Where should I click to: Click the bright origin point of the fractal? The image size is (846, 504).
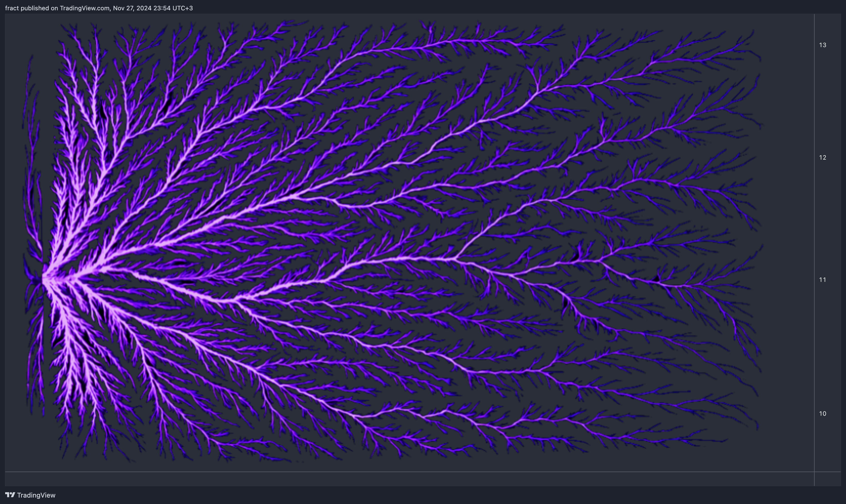tap(46, 280)
